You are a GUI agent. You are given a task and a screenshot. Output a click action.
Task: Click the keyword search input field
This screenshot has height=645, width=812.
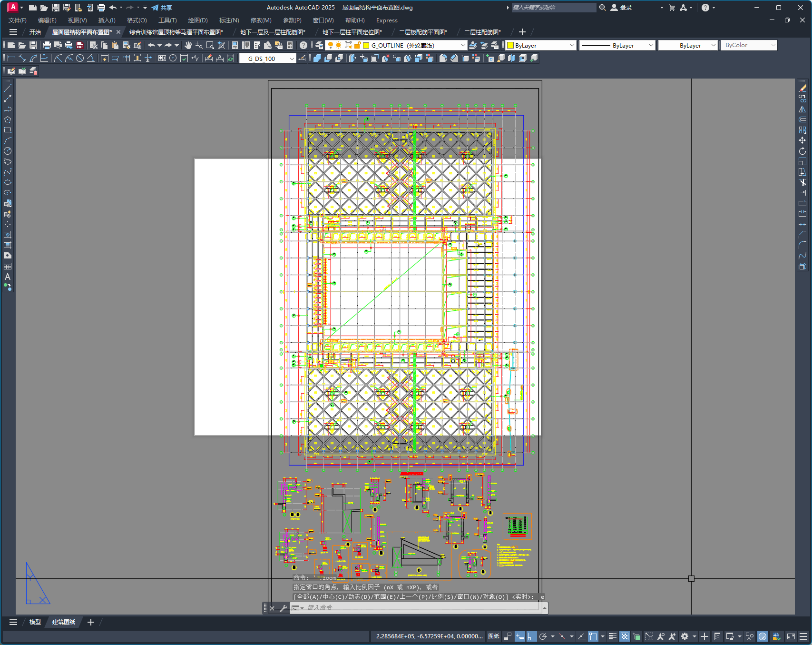click(554, 8)
